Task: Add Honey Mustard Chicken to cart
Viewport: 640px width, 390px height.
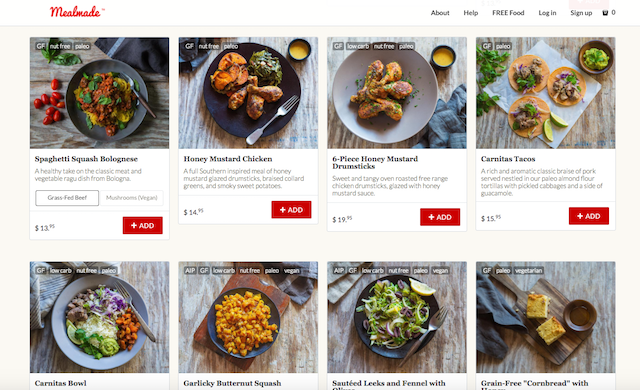Action: 291,210
